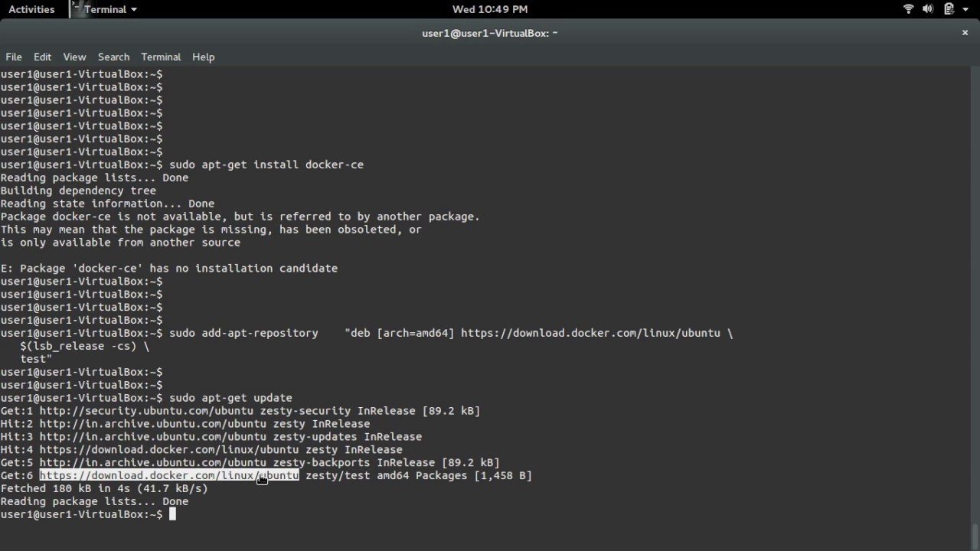The image size is (980, 551).
Task: Open the File menu
Action: tap(14, 57)
